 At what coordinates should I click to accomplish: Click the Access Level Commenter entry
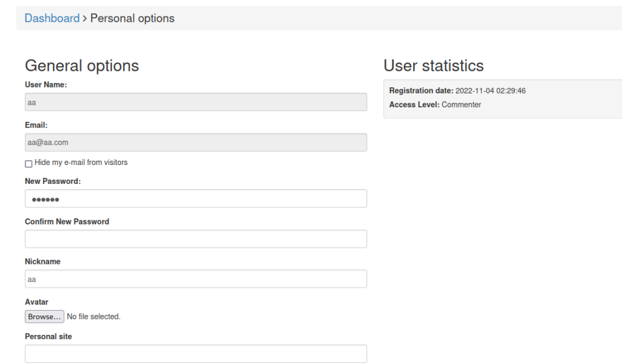(x=435, y=105)
